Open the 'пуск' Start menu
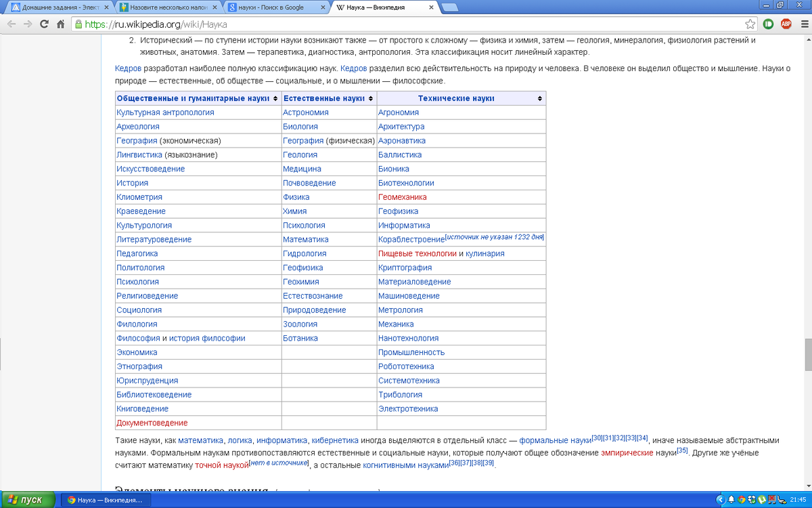 tap(26, 500)
